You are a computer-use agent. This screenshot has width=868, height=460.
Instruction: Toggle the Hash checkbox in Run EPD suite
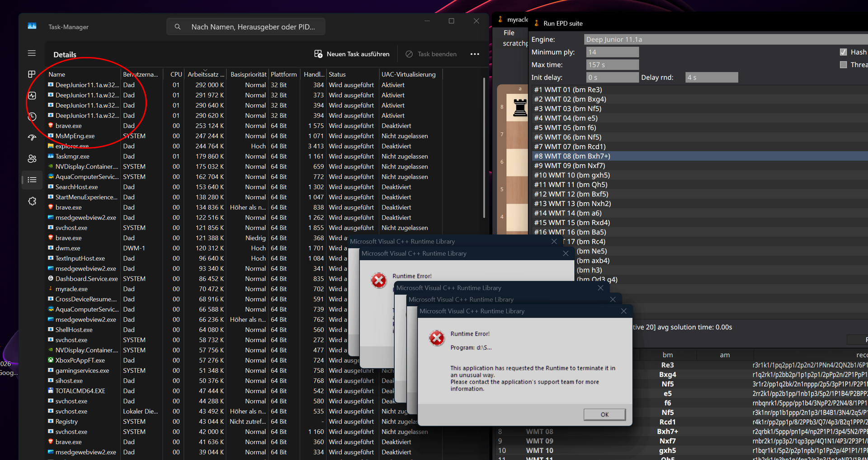coord(843,52)
